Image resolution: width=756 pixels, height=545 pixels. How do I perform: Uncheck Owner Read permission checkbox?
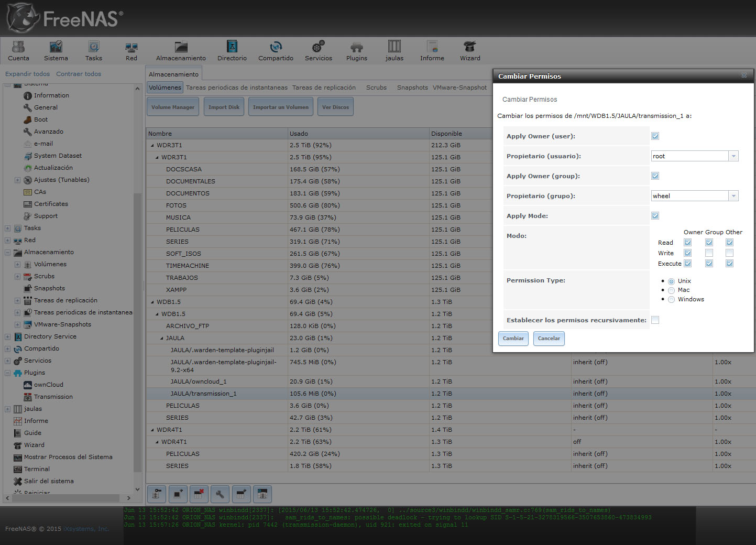coord(687,243)
